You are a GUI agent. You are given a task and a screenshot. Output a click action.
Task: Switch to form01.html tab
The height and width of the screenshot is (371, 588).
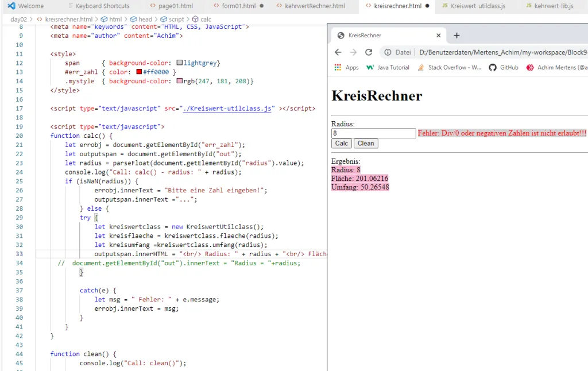[x=238, y=6]
